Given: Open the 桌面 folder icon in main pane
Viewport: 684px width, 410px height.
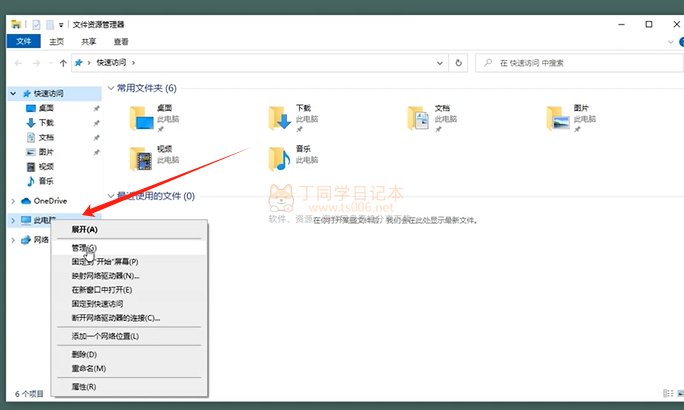Looking at the screenshot, I should tap(142, 118).
